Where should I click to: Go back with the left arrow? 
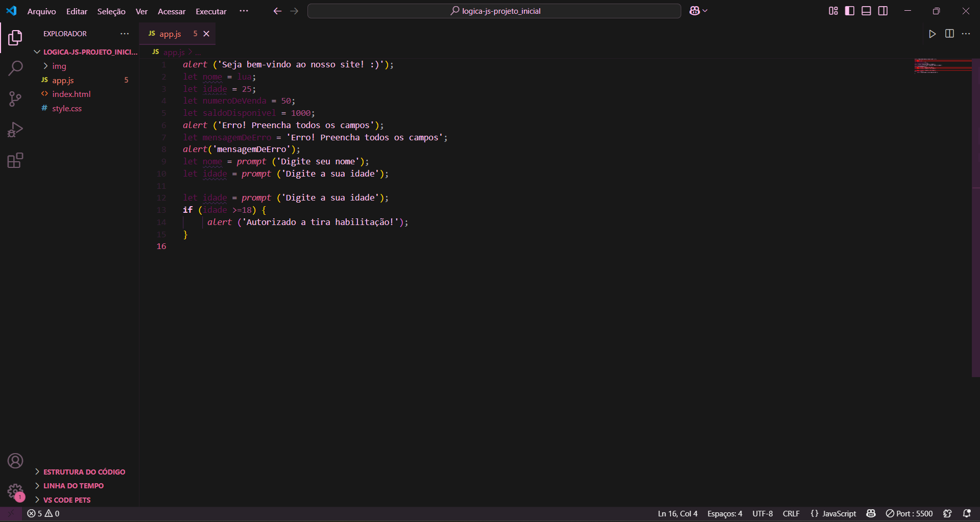coord(277,11)
